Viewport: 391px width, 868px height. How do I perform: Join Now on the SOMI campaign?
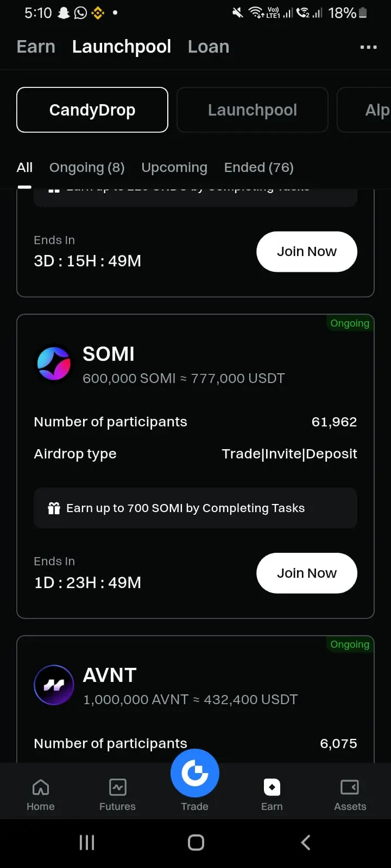coord(307,573)
